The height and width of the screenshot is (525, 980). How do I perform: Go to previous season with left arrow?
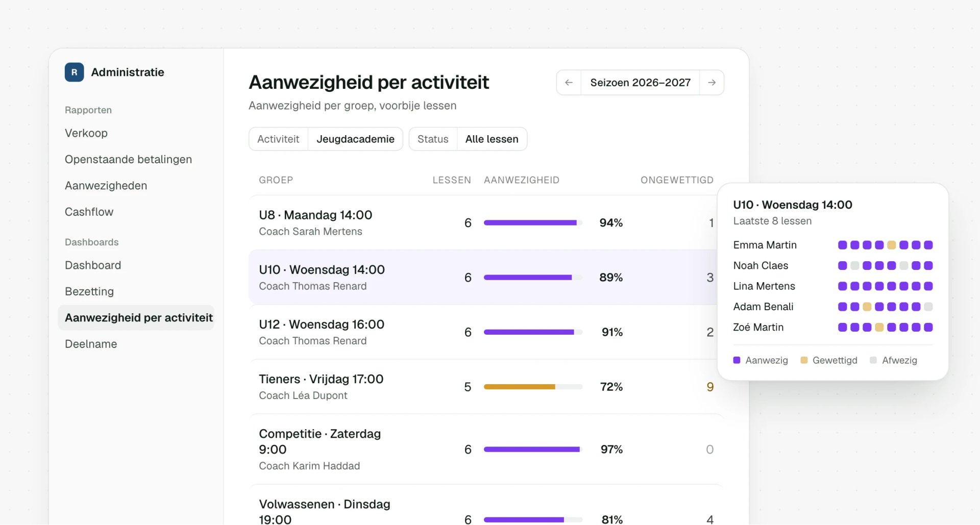coord(569,83)
